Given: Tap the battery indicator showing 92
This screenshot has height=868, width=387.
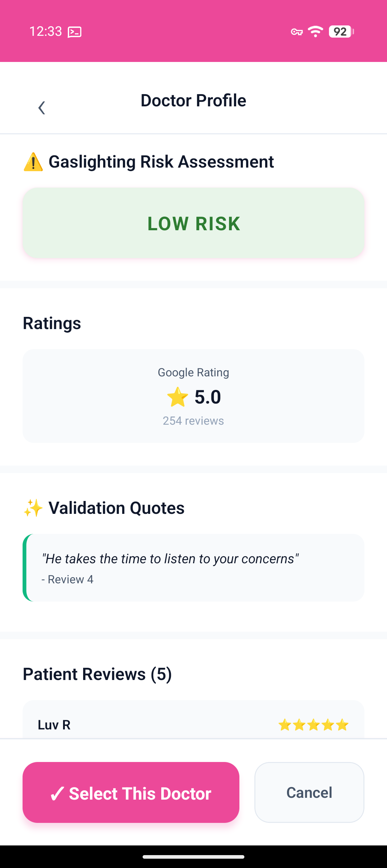Looking at the screenshot, I should click(341, 32).
